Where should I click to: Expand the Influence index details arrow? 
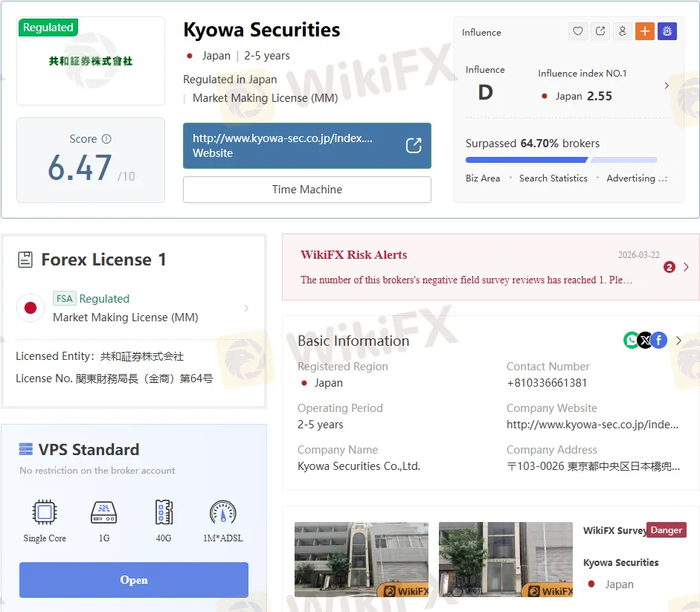pos(666,86)
